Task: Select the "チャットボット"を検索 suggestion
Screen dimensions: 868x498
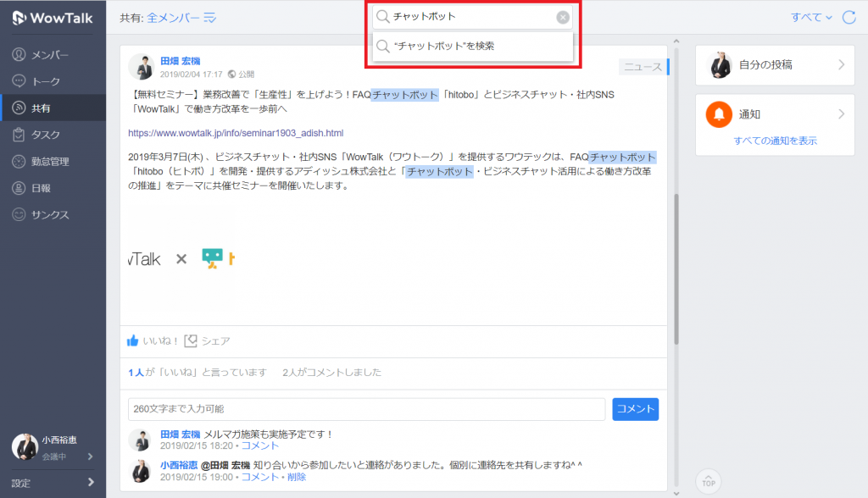Action: [473, 46]
